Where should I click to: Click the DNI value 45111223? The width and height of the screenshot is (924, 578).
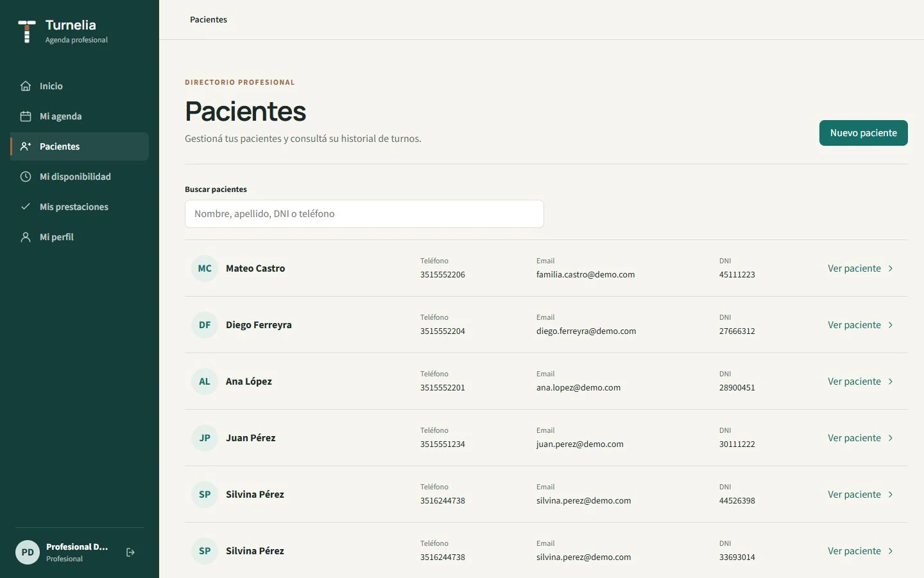[737, 275]
